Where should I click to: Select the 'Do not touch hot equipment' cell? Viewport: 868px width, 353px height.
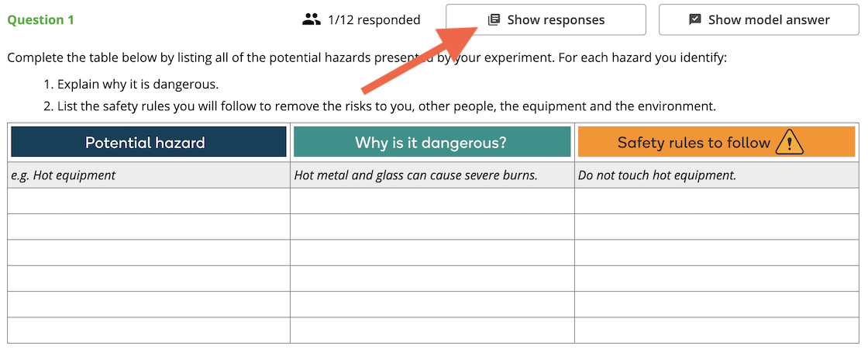pyautogui.click(x=716, y=175)
